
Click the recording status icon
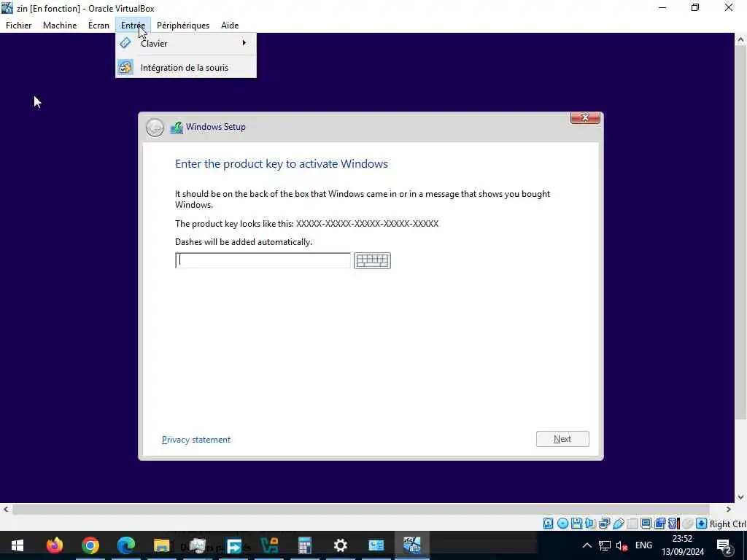(x=659, y=524)
